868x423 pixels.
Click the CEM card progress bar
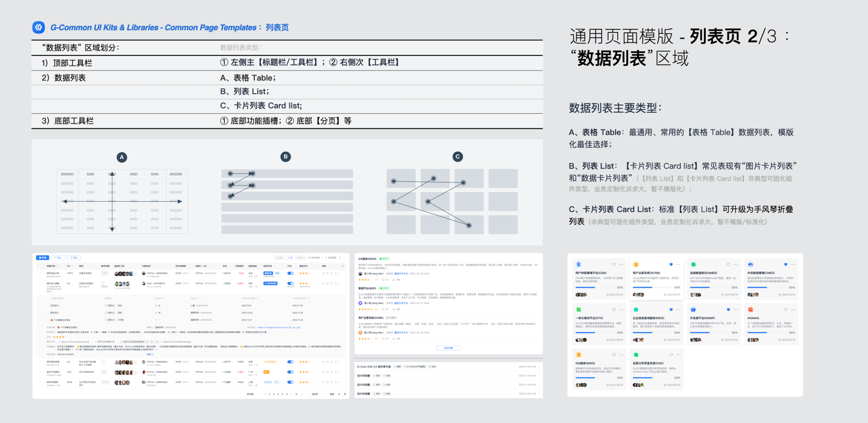pyautogui.click(x=595, y=287)
